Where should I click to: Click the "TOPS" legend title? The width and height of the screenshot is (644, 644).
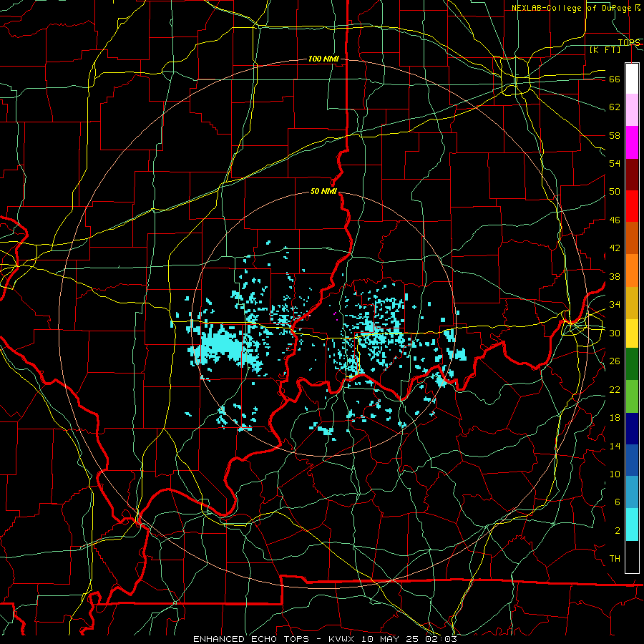[629, 42]
